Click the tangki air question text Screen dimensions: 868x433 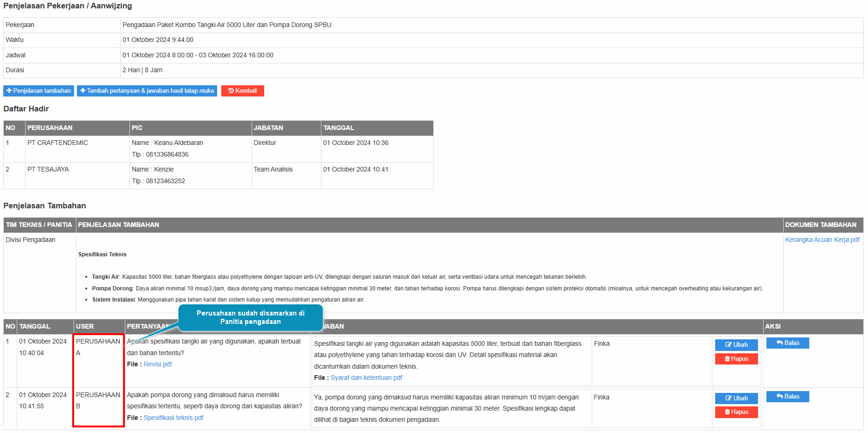click(x=214, y=347)
